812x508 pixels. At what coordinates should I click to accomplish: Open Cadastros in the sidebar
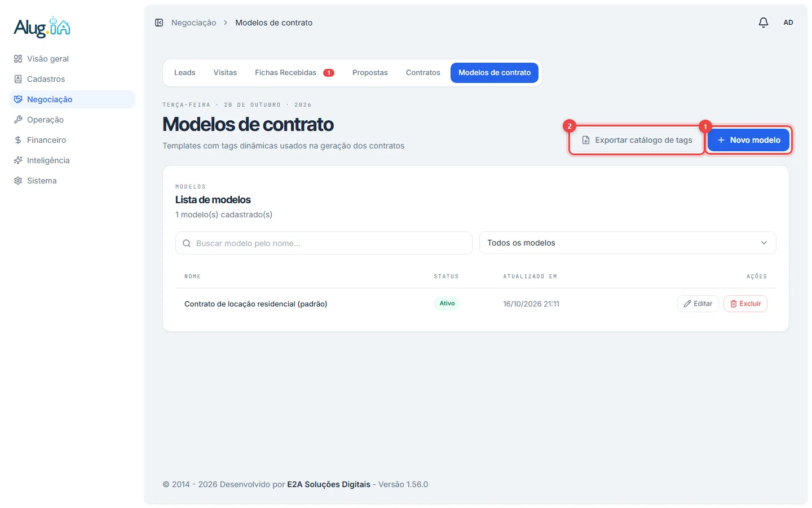click(x=72, y=79)
